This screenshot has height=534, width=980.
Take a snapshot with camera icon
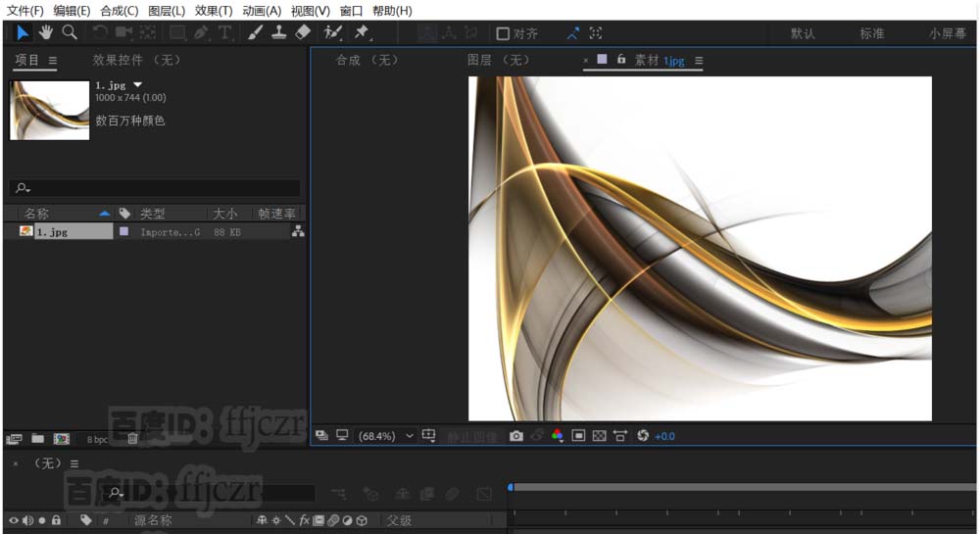(x=515, y=436)
